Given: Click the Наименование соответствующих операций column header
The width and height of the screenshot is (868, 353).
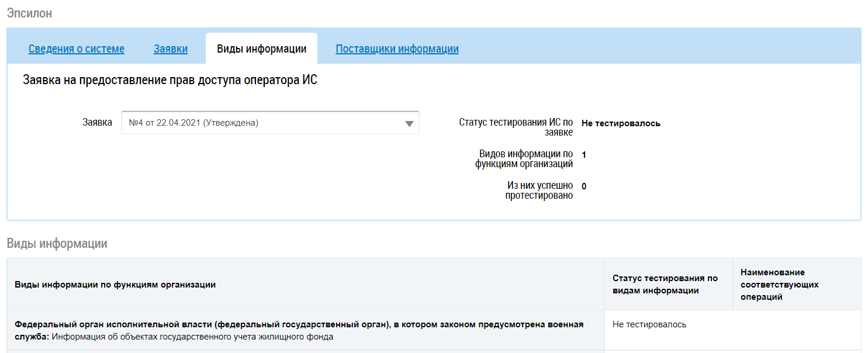Looking at the screenshot, I should 779,285.
